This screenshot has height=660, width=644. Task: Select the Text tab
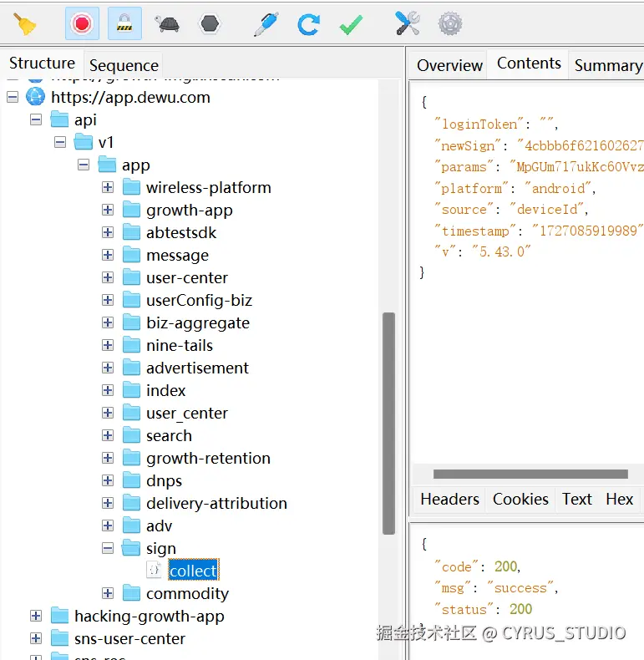click(x=576, y=500)
